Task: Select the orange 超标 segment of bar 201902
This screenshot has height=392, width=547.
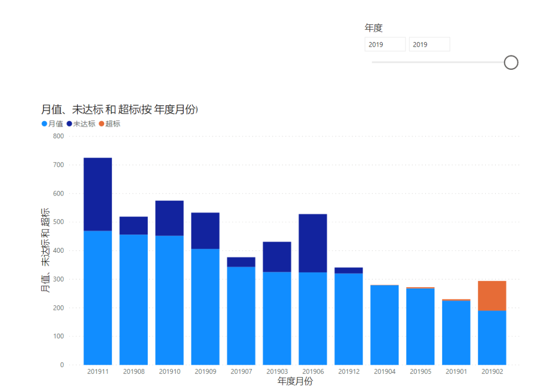Action: coord(492,296)
